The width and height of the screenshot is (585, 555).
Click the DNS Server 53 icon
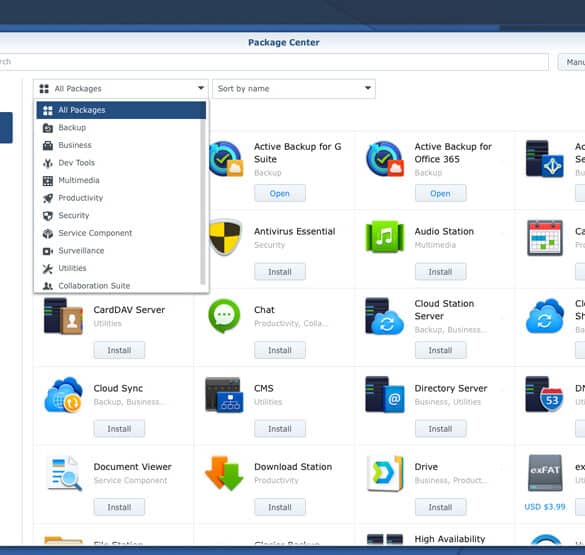click(545, 394)
